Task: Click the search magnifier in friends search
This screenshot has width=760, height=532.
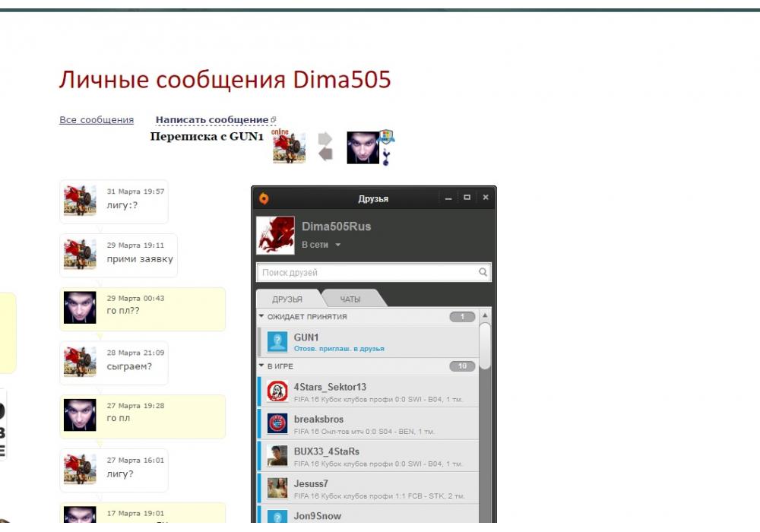Action: [x=483, y=272]
